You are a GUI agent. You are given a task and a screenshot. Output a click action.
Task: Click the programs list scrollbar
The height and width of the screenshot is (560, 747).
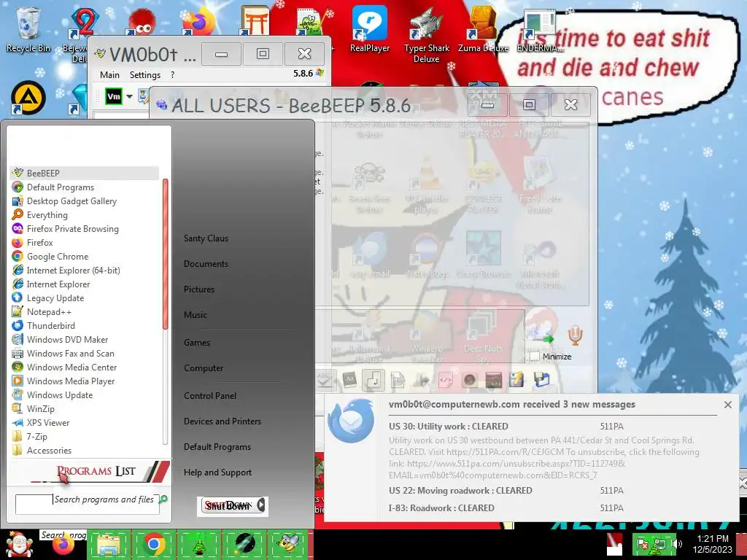166,254
